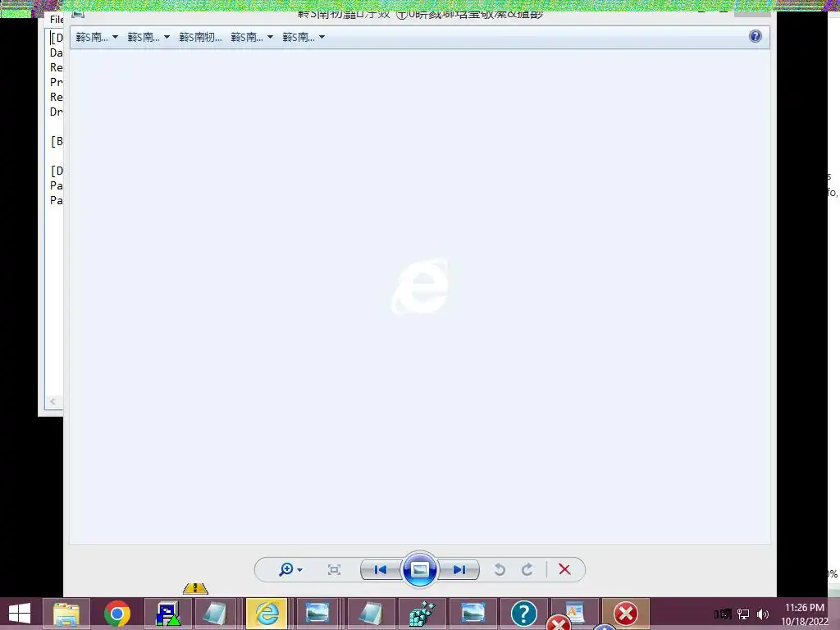
Task: Click the 'Dr' text line in Notepad
Action: pos(57,112)
